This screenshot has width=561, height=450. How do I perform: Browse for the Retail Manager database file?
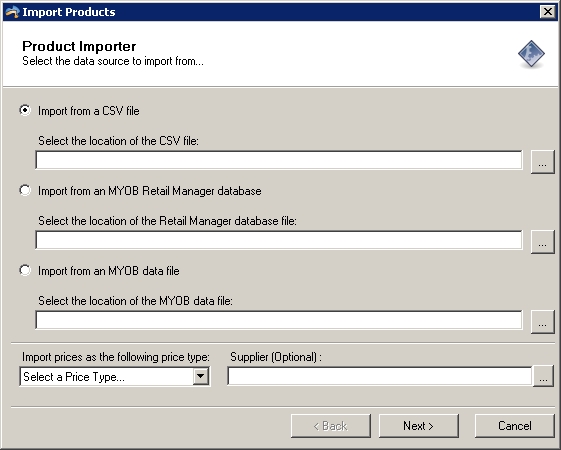pos(542,242)
